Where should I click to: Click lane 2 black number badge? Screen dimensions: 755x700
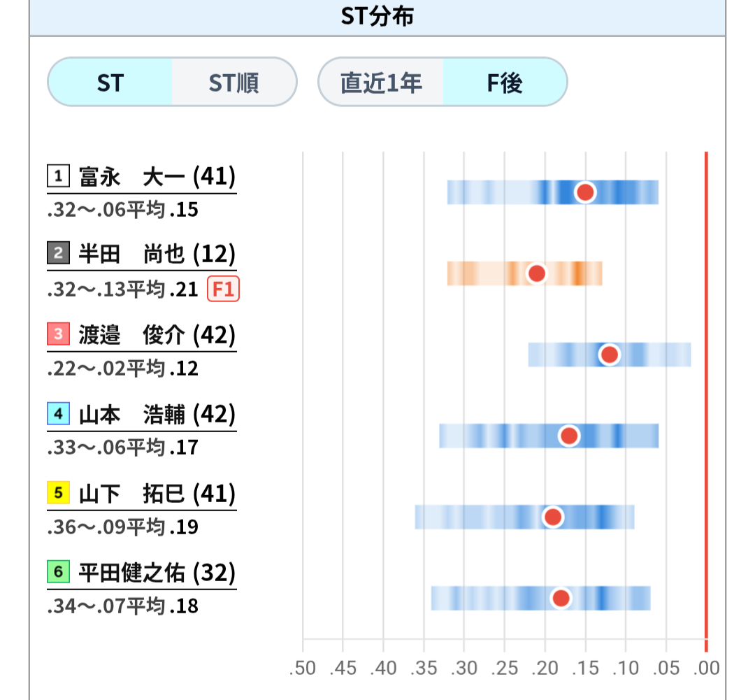(58, 253)
